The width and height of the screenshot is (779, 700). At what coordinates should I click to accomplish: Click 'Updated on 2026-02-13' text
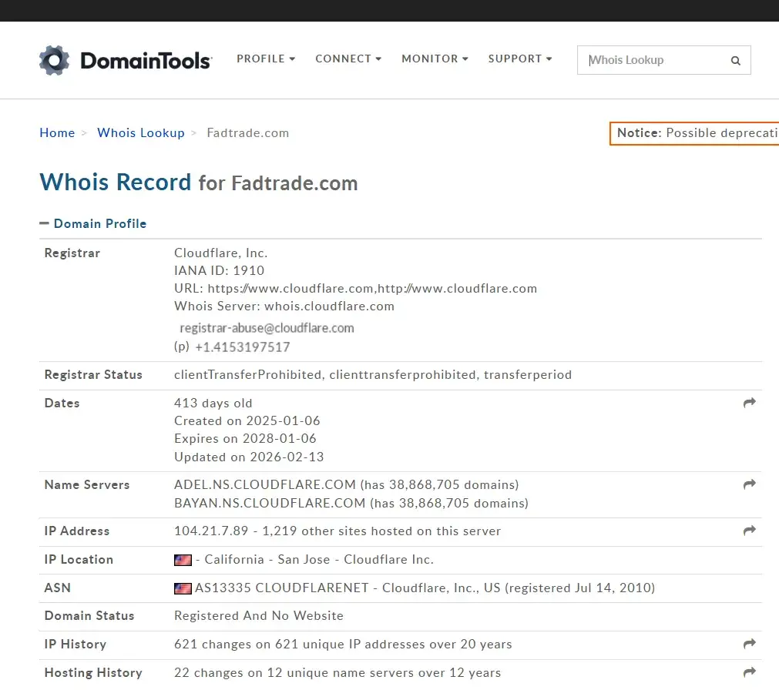click(249, 457)
